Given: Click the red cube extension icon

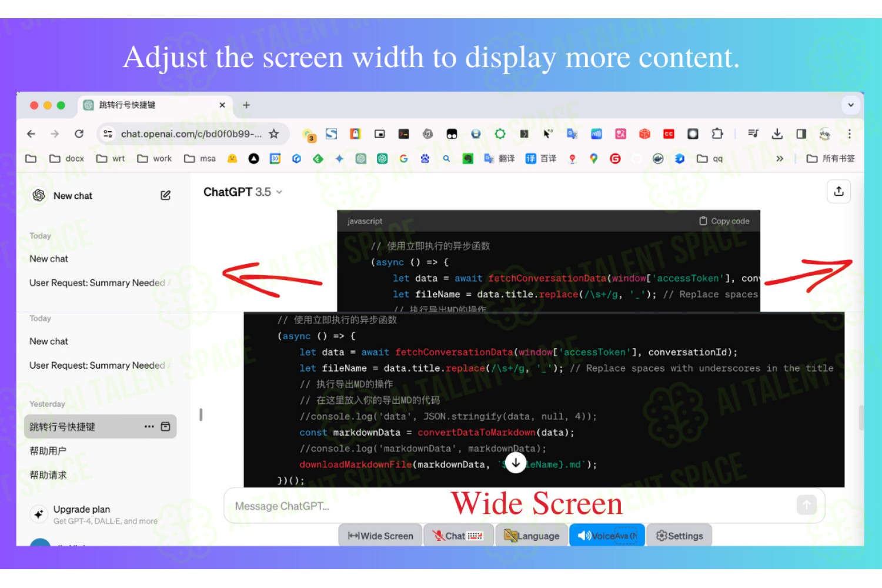Looking at the screenshot, I should point(644,134).
